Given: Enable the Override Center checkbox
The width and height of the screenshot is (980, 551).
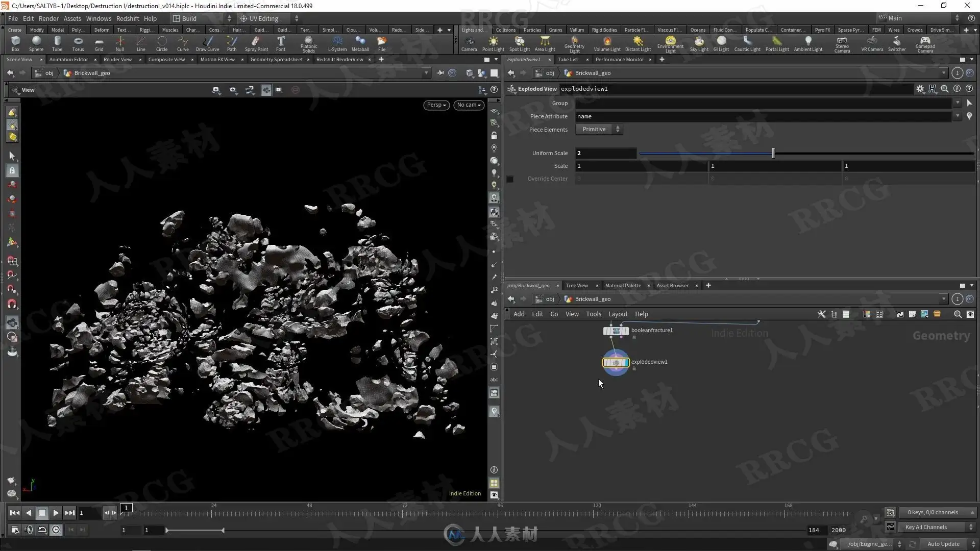Looking at the screenshot, I should coord(510,179).
